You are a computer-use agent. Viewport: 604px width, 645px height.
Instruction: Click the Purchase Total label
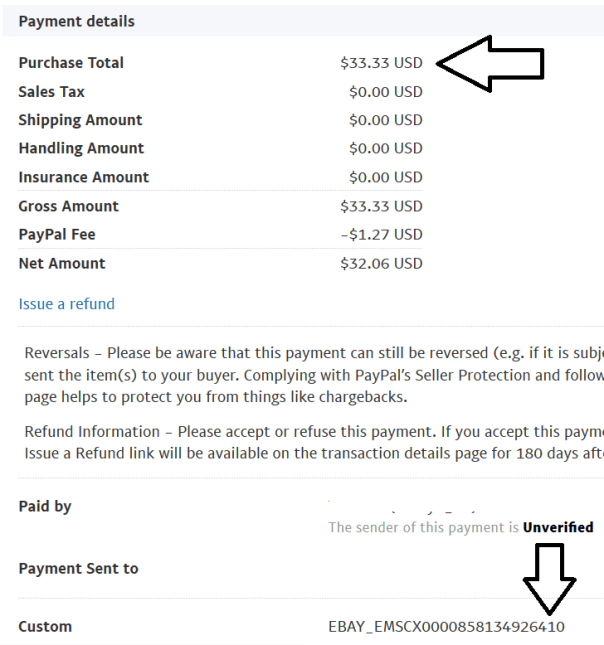(71, 63)
